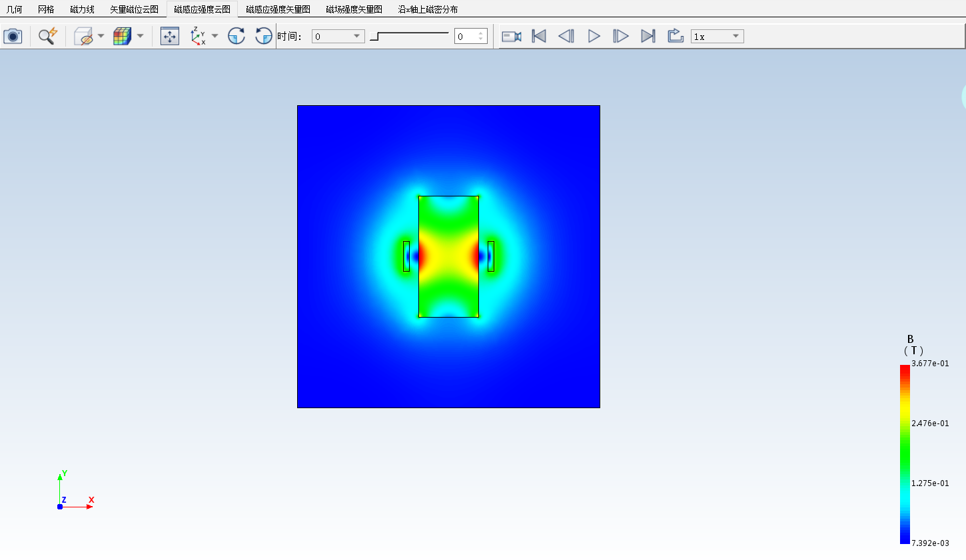Click the fit-to-view arrows icon

(x=170, y=36)
